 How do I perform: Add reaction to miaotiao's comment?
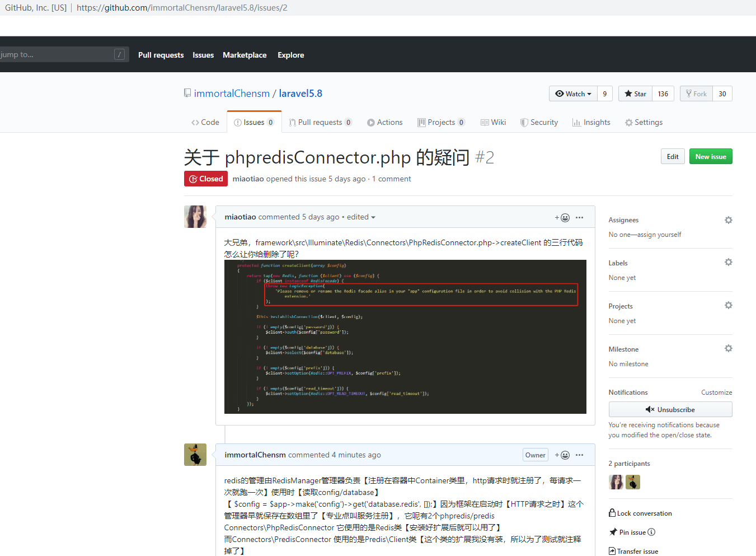pos(562,217)
